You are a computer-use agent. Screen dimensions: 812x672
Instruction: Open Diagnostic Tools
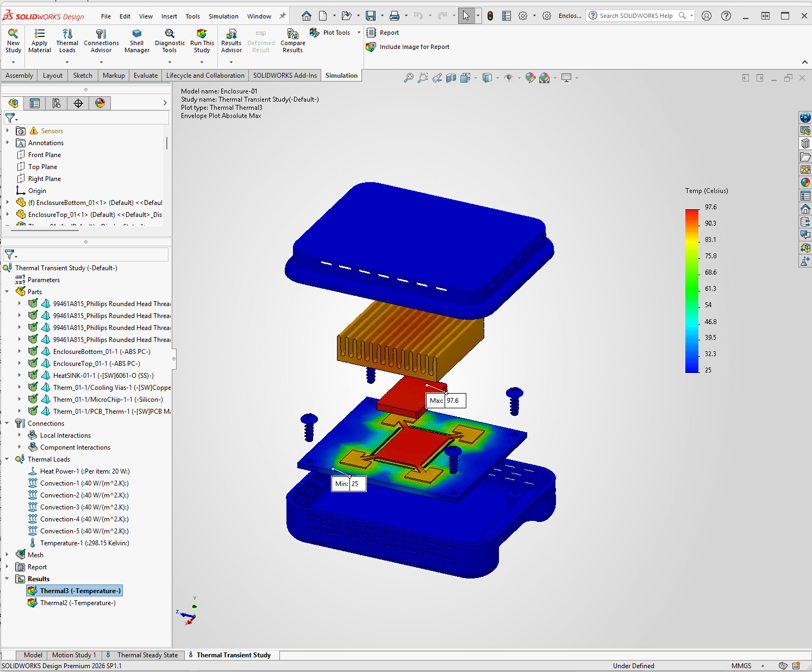tap(170, 41)
